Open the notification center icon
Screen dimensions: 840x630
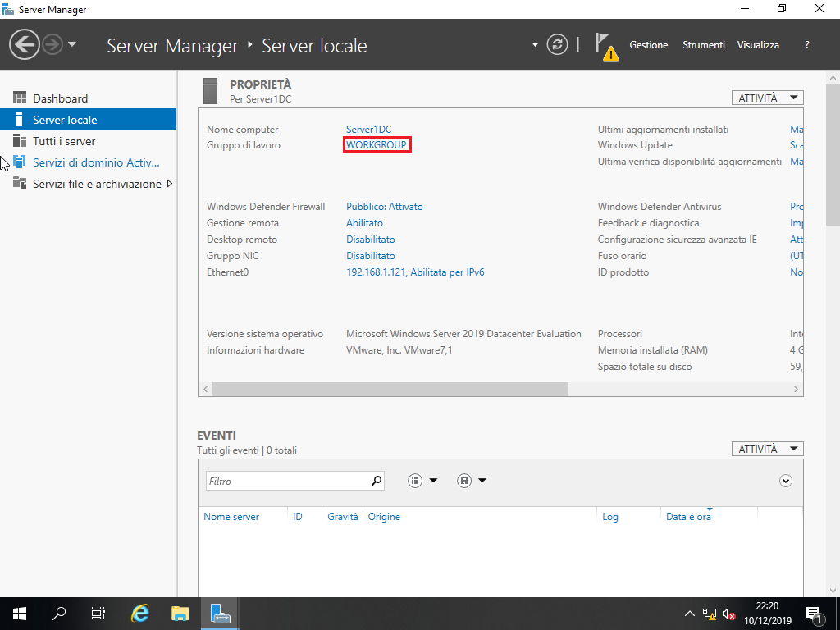[815, 614]
